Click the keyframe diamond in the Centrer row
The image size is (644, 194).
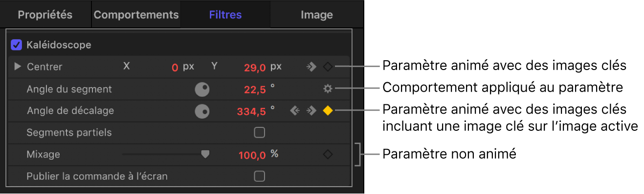click(328, 67)
